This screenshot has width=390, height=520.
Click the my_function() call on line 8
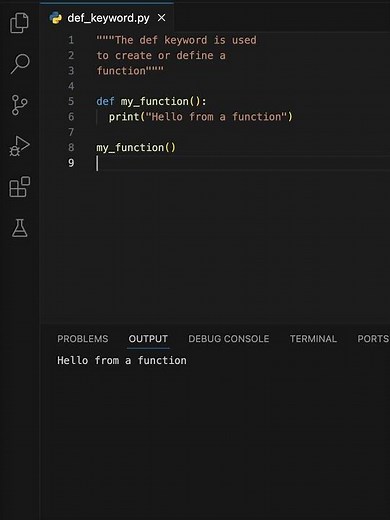[136, 147]
